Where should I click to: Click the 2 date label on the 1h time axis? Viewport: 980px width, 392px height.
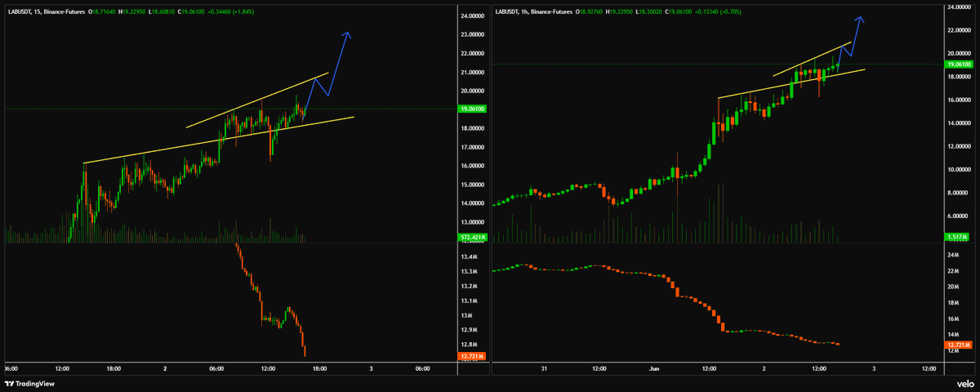point(764,368)
